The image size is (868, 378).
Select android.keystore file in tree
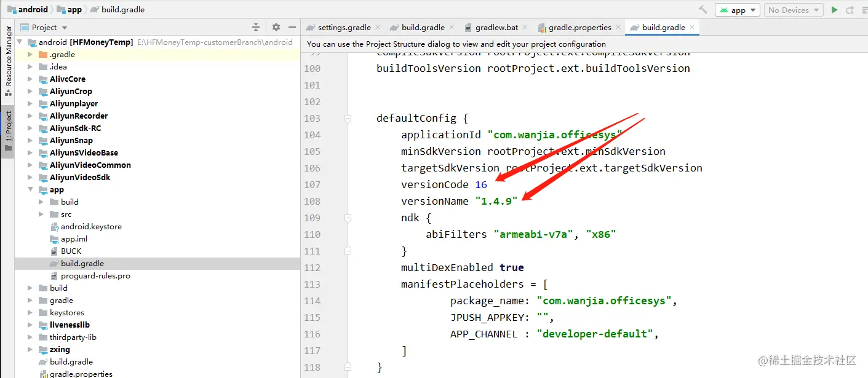click(91, 226)
